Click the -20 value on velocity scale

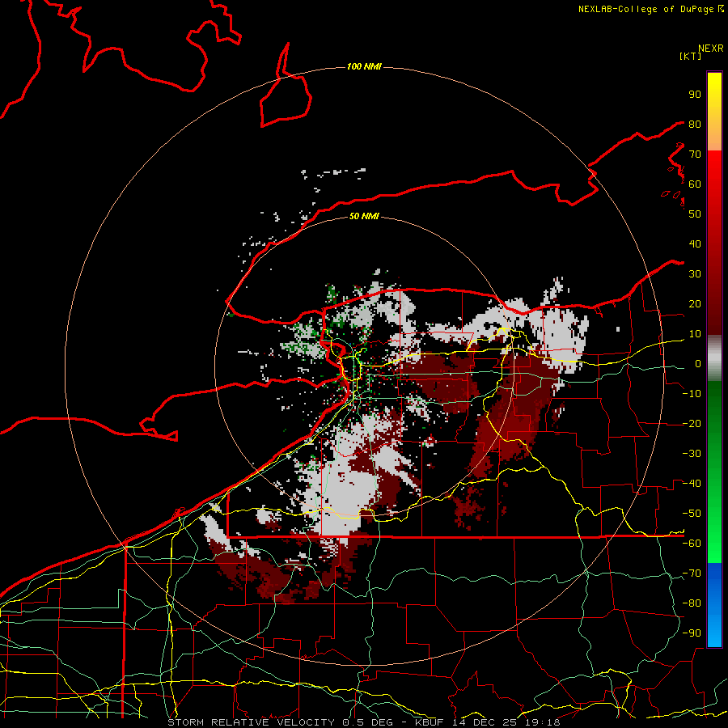(692, 423)
